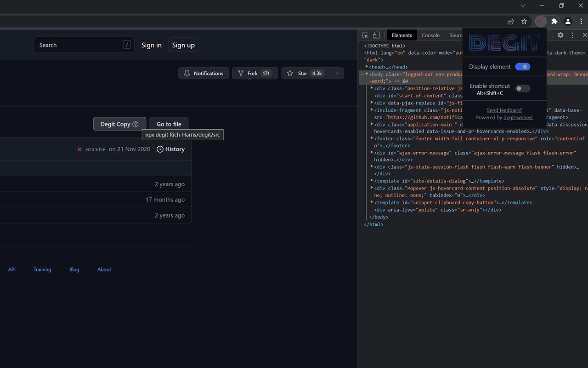The width and height of the screenshot is (588, 368).
Task: Select the Elements tab in DevTools
Action: click(x=402, y=35)
